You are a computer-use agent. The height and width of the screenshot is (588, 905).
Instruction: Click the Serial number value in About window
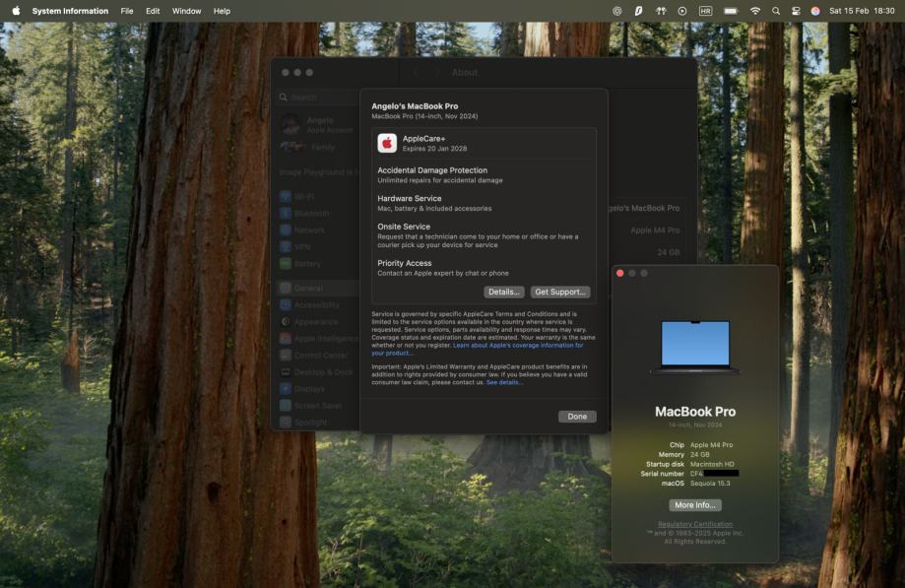click(715, 474)
